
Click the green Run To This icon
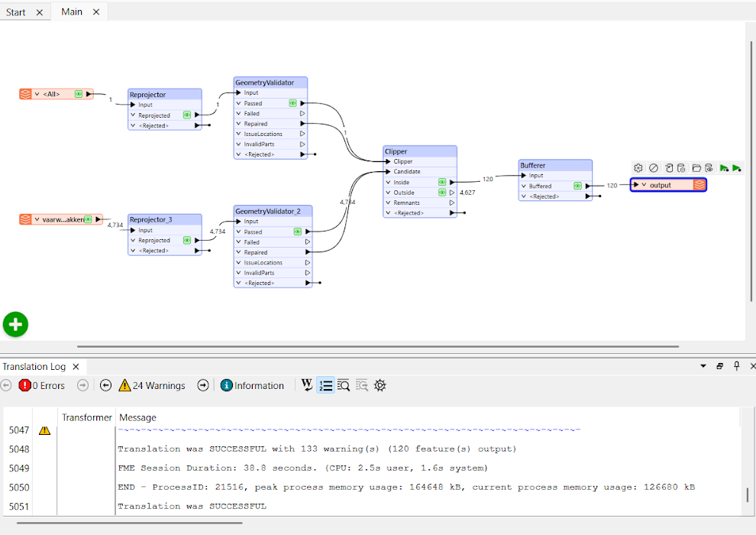click(x=723, y=168)
